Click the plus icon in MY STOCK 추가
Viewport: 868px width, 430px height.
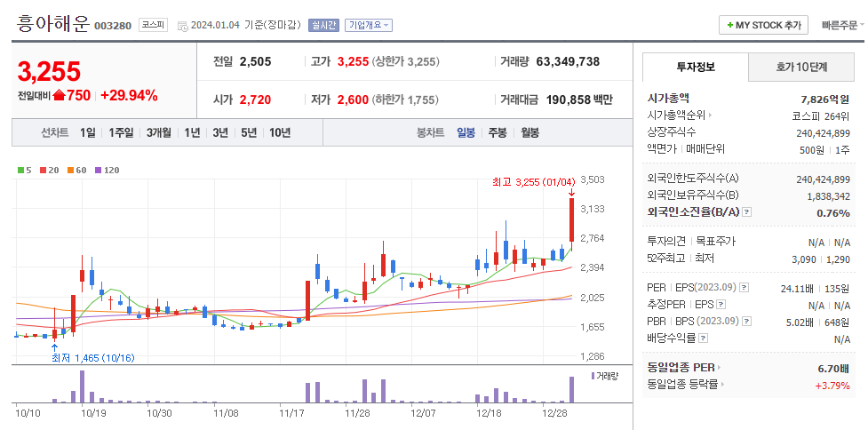pos(730,26)
